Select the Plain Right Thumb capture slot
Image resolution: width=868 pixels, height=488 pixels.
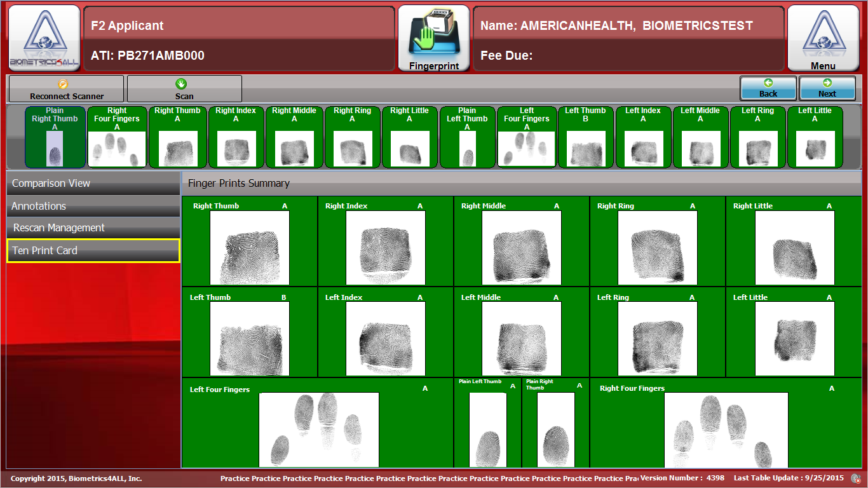pos(55,137)
